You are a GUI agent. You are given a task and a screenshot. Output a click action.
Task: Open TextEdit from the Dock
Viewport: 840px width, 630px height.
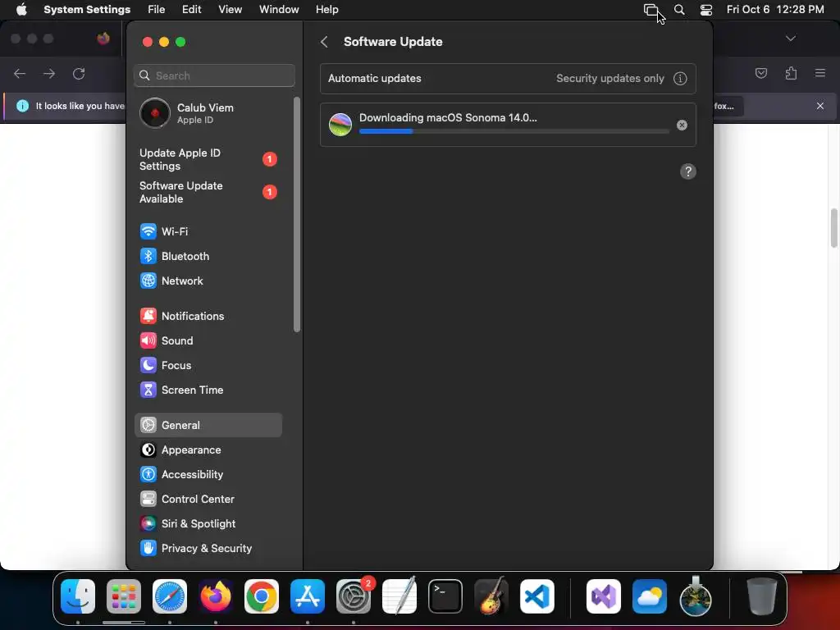tap(399, 596)
